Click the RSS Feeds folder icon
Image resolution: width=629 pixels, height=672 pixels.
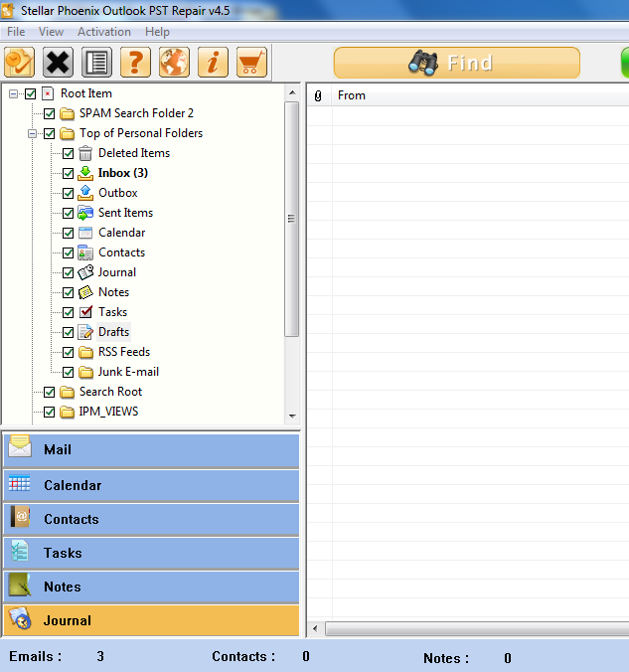85,352
